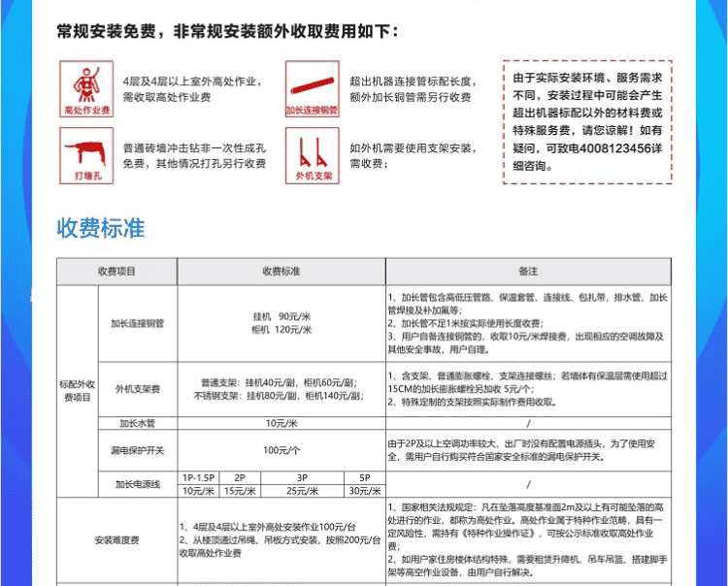Click the 加长电源线 table cell
The image size is (728, 586).
click(138, 484)
